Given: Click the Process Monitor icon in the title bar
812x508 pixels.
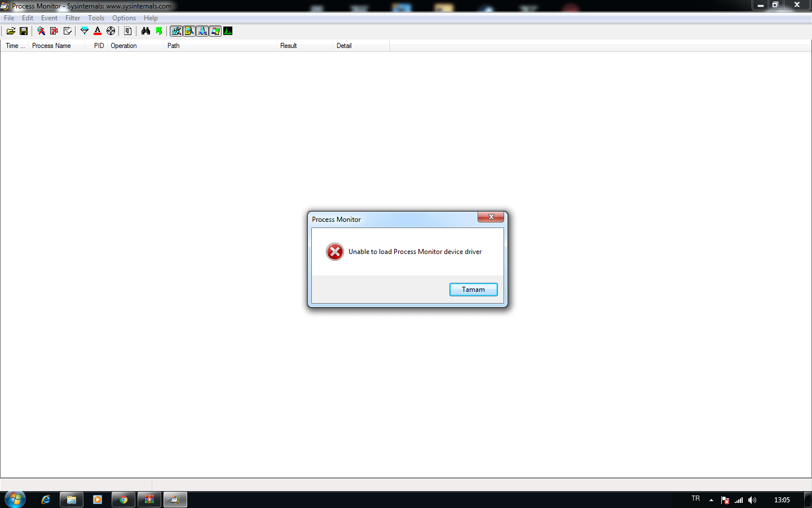Looking at the screenshot, I should [x=5, y=6].
